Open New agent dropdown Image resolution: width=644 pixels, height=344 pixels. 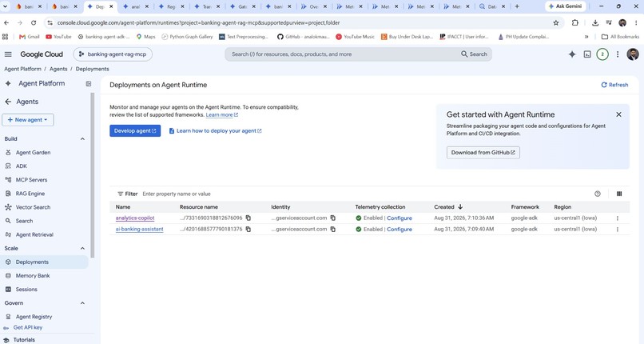pyautogui.click(x=28, y=120)
